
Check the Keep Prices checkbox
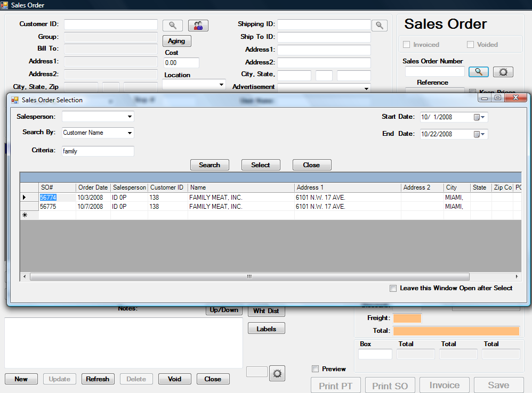tap(472, 92)
